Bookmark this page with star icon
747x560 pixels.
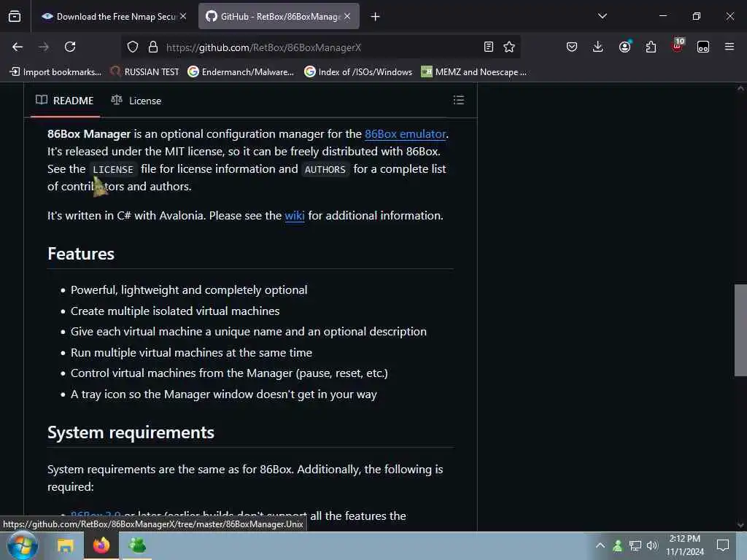509,47
